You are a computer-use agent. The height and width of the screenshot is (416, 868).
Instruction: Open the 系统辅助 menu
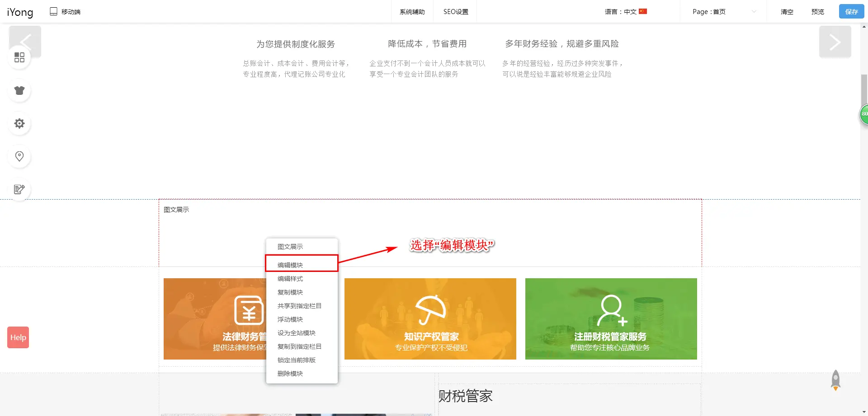[x=412, y=12]
